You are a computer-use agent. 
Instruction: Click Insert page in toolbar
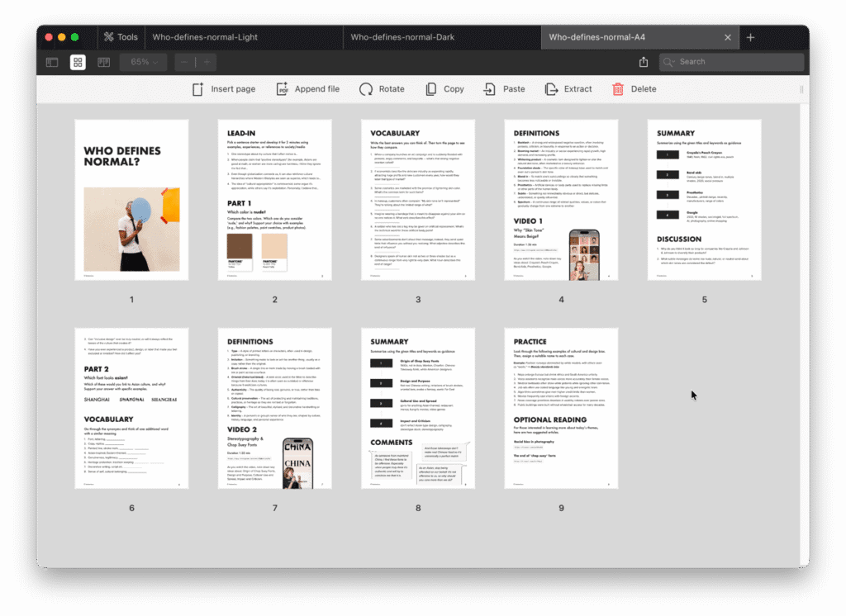[x=224, y=89]
